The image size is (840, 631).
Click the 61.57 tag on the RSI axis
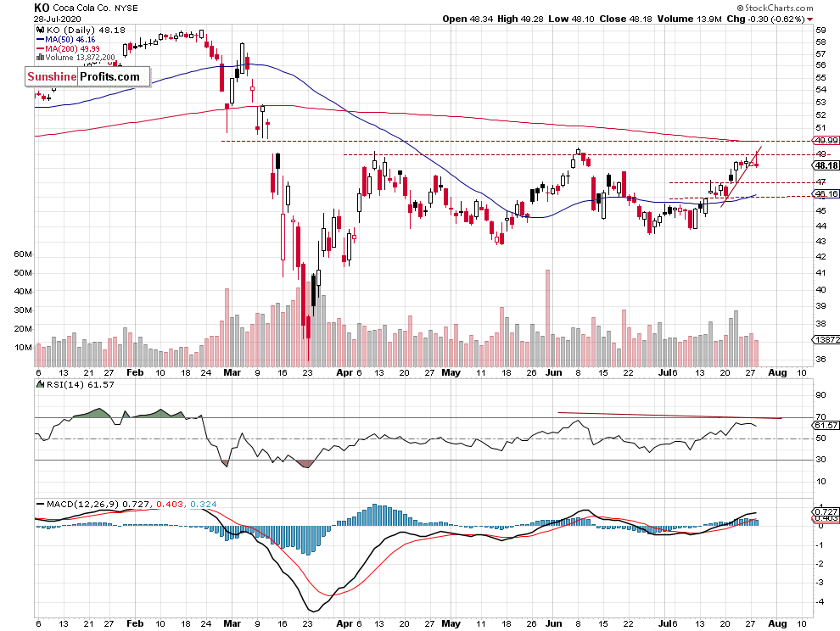[x=826, y=425]
